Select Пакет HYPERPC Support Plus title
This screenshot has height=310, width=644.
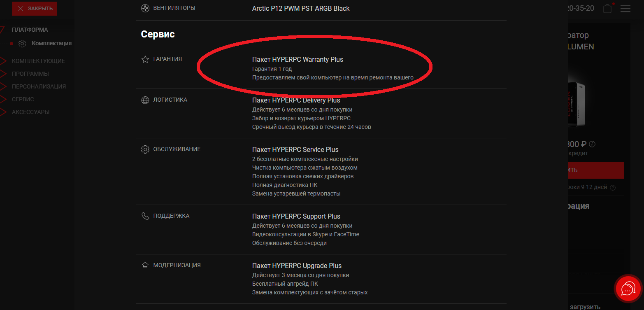pos(296,216)
